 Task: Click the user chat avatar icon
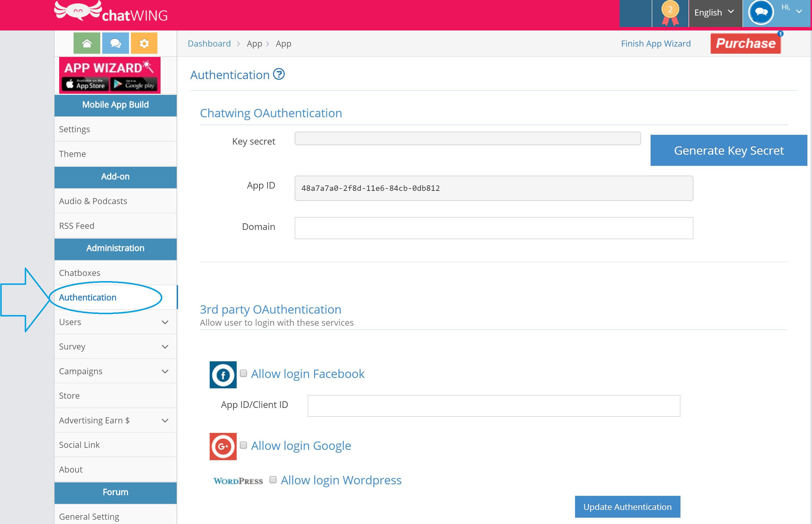761,13
